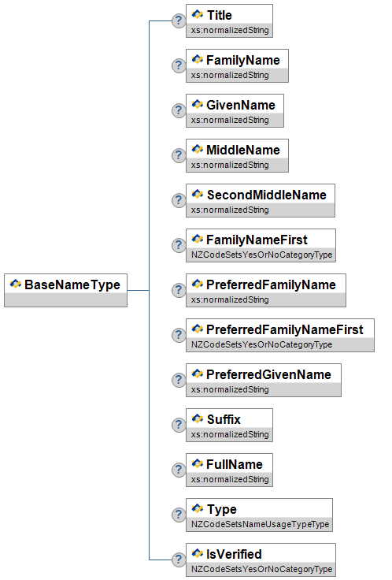This screenshot has width=392, height=580.
Task: Open NZCodeSetsYesOrNoCategoryType under IsVerified
Action: coord(261,569)
